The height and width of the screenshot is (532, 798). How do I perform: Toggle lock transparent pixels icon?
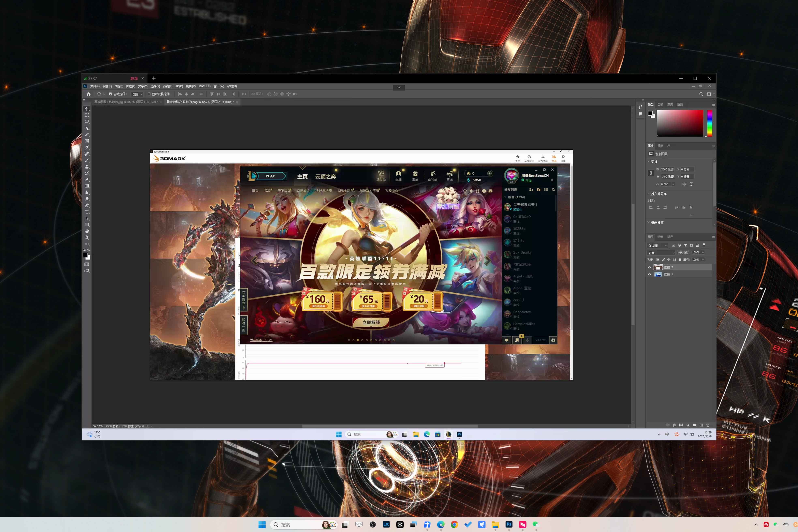[658, 260]
